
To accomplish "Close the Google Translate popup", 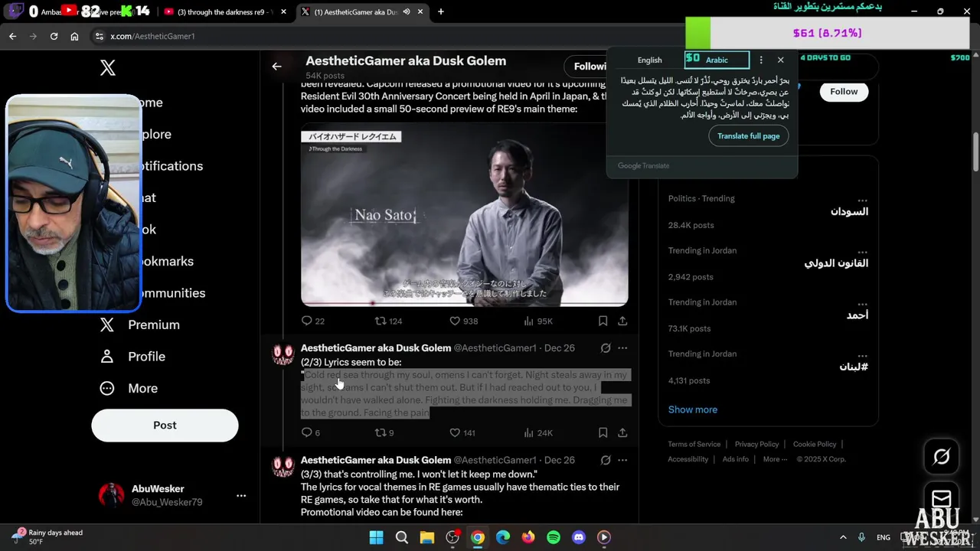I will (780, 60).
